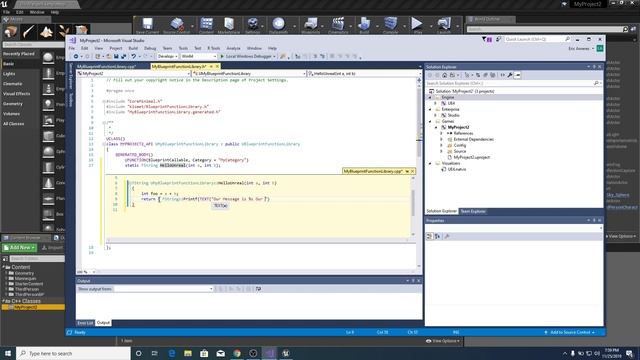Click Undo arrow in Visual Studio toolbar
640x360 pixels.
click(x=133, y=56)
